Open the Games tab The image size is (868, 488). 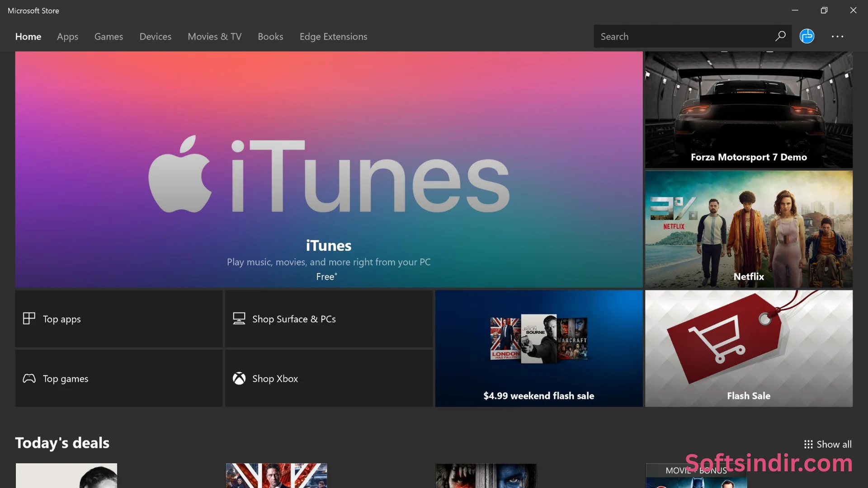(x=108, y=37)
